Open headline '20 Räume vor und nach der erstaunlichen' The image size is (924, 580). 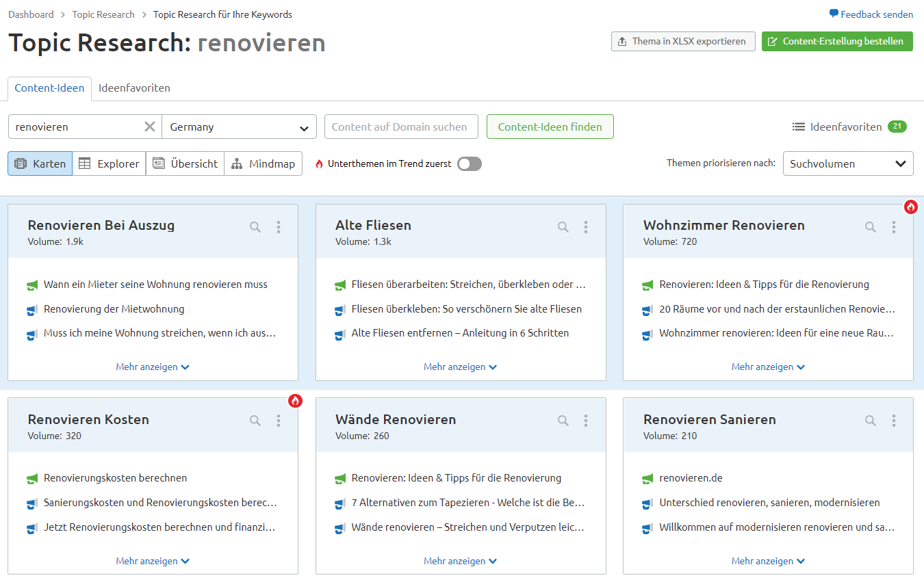[x=778, y=309]
